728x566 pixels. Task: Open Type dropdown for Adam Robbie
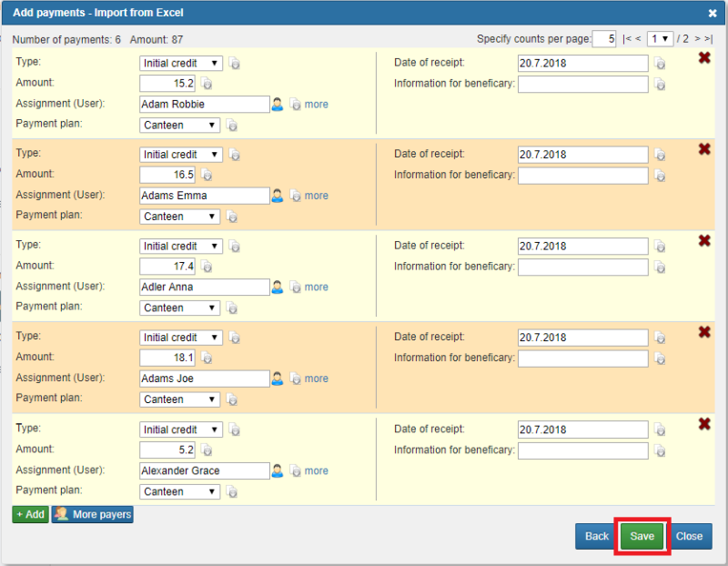click(x=180, y=63)
